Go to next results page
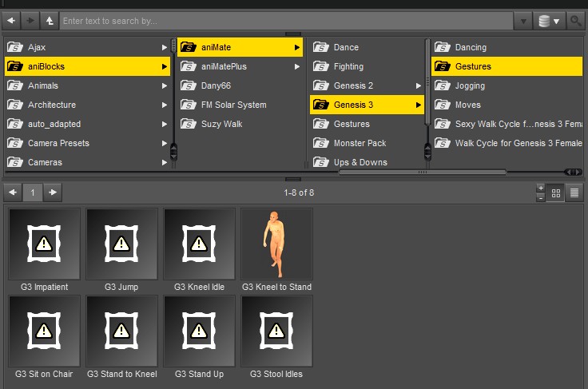 point(53,193)
